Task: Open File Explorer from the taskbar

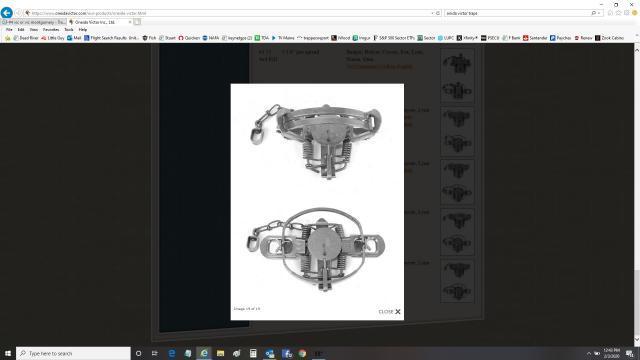Action: [220, 353]
